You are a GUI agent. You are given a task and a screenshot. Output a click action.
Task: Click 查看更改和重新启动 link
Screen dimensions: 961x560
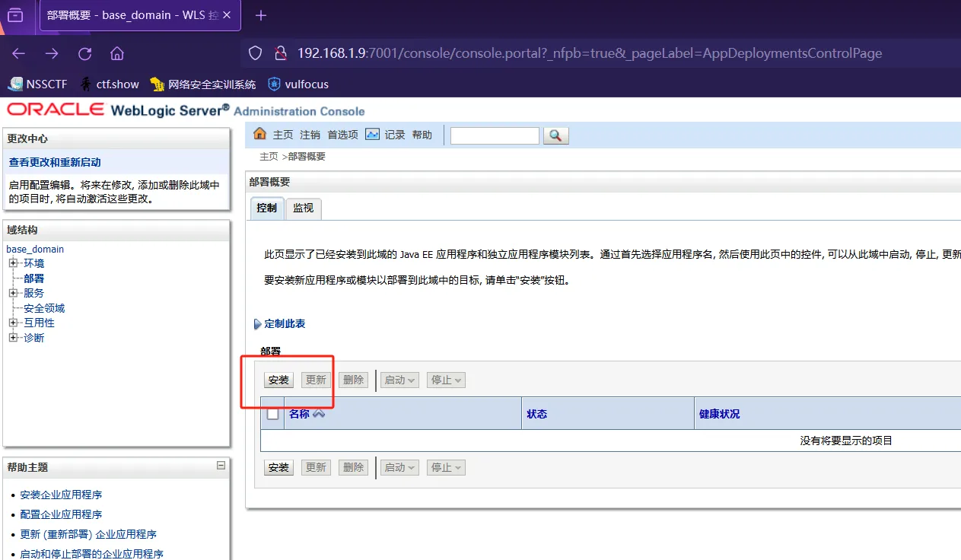click(55, 162)
